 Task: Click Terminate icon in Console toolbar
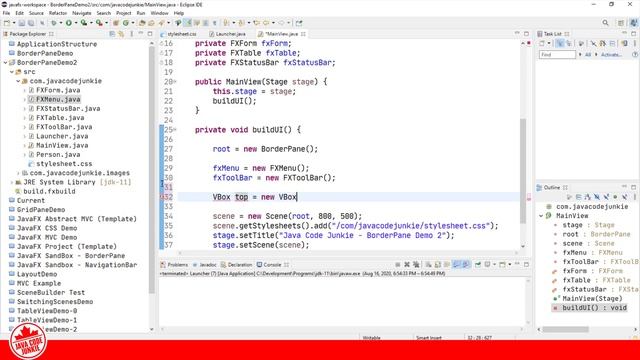[x=398, y=264]
